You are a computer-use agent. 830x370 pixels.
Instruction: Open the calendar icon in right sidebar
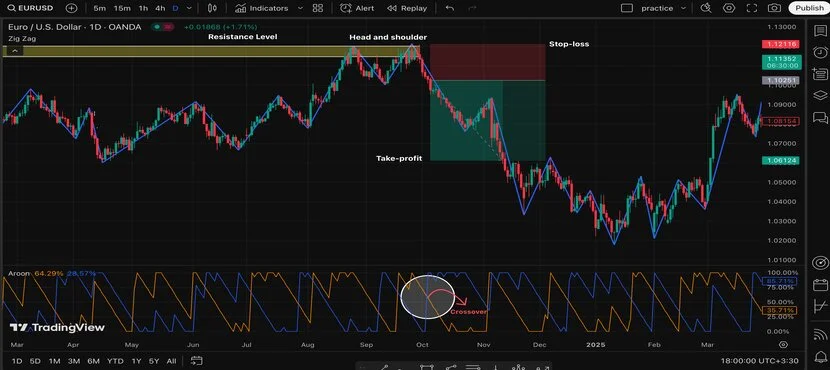click(820, 285)
